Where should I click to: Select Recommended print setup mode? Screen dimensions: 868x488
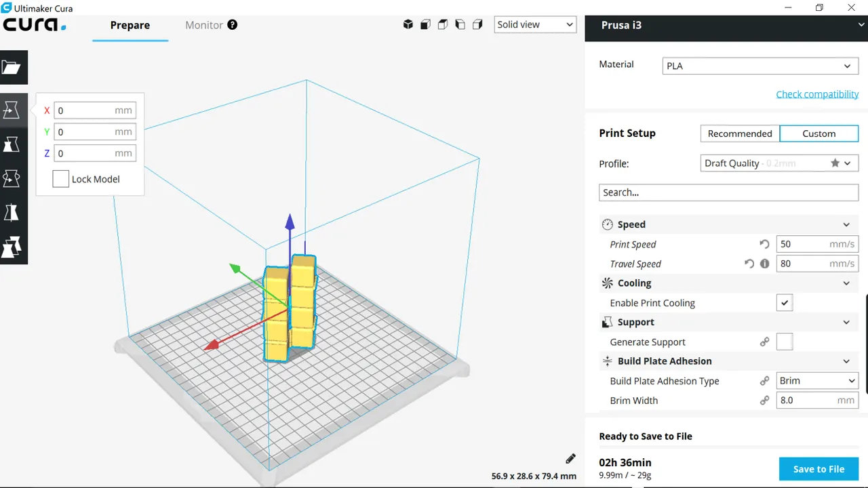pyautogui.click(x=740, y=134)
